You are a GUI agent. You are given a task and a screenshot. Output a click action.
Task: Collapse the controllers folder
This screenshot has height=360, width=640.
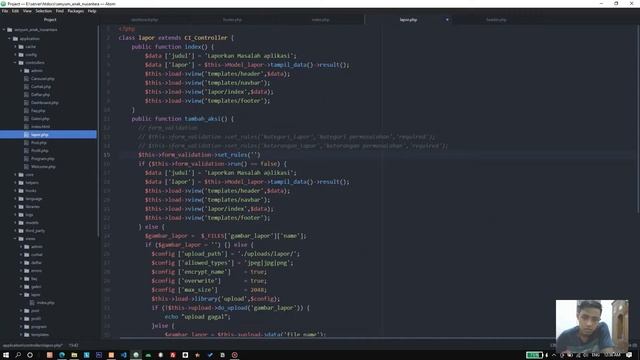coord(16,63)
